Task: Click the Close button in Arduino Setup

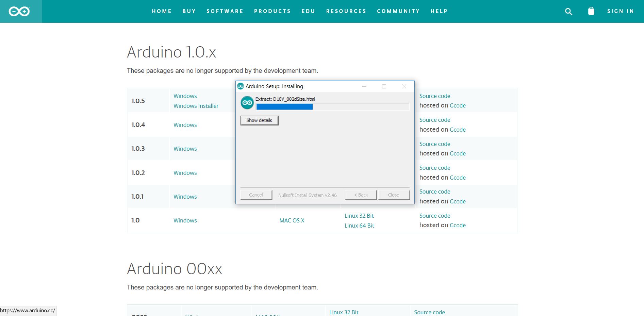Action: coord(394,195)
